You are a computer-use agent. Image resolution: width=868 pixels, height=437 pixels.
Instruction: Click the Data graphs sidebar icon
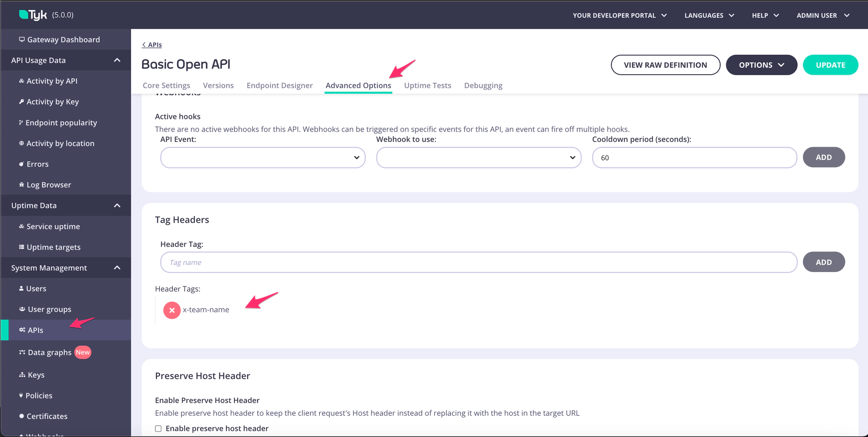pos(22,352)
